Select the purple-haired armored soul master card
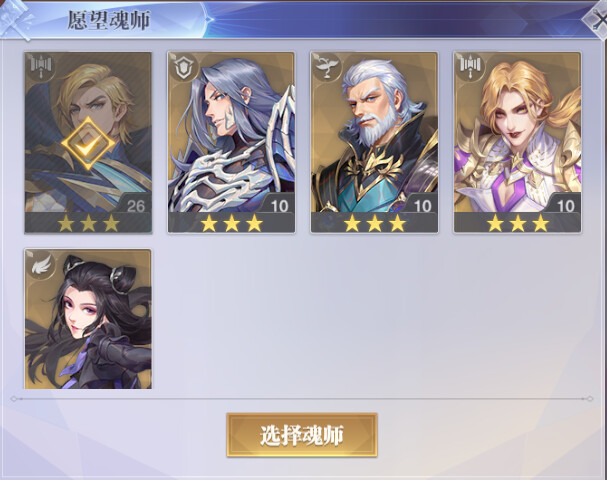The height and width of the screenshot is (480, 607). pos(231,142)
